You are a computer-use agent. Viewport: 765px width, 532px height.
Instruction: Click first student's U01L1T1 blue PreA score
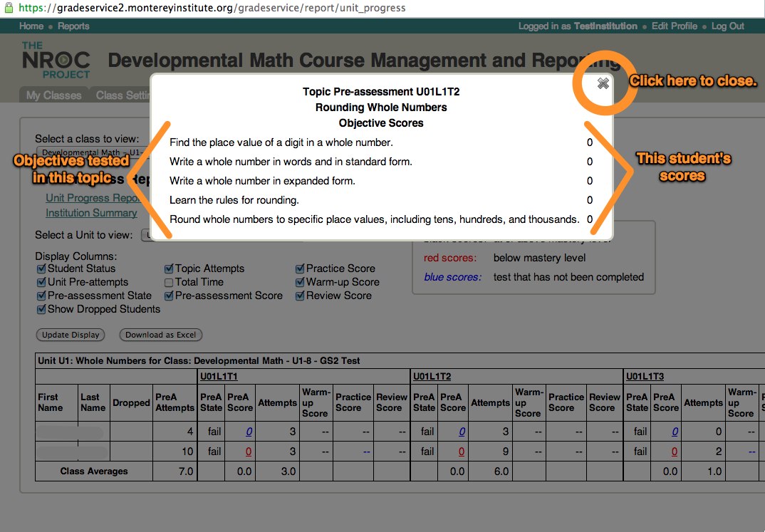tap(249, 432)
